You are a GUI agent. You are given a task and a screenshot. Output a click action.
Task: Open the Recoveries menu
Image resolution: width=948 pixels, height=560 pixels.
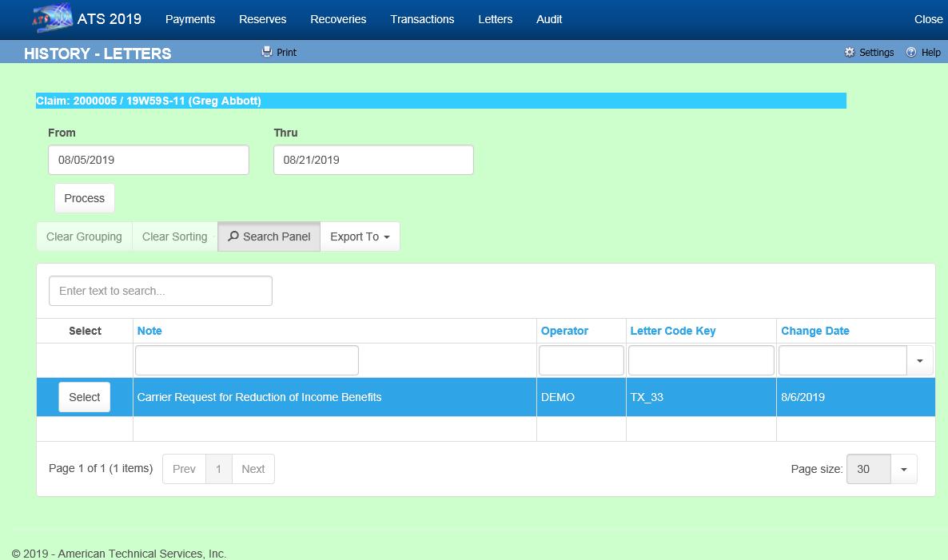click(x=338, y=19)
